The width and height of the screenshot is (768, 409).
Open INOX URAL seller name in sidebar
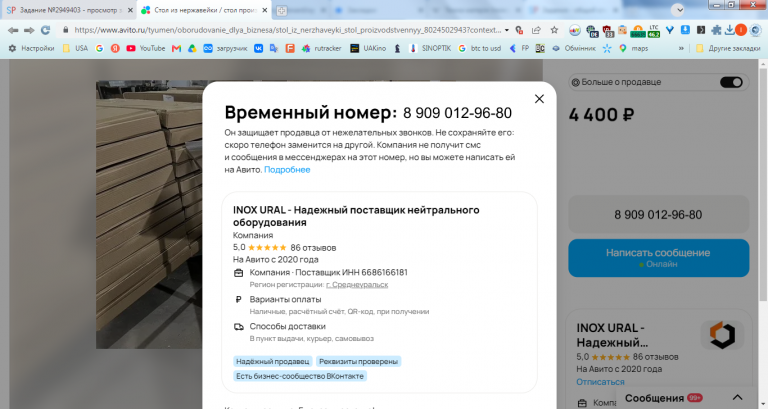(612, 335)
